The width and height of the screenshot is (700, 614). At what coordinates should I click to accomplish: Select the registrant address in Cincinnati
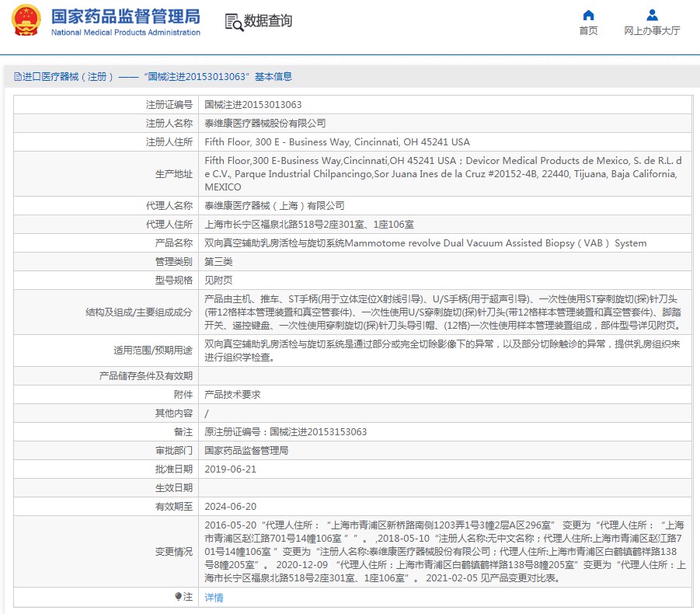click(337, 142)
